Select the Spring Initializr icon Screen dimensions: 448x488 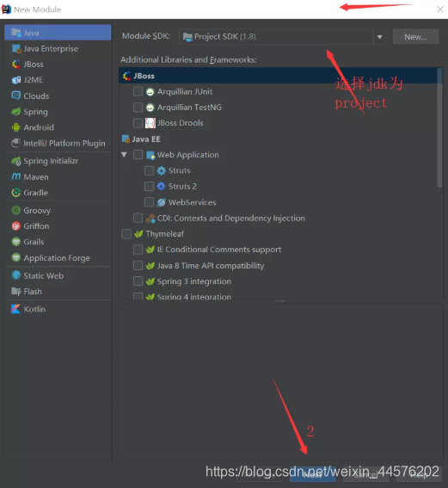[x=15, y=161]
